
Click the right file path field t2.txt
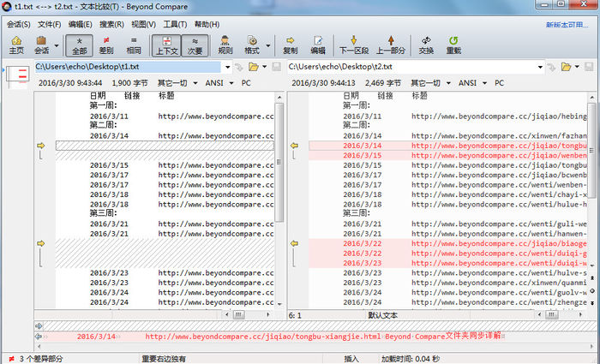[x=411, y=67]
